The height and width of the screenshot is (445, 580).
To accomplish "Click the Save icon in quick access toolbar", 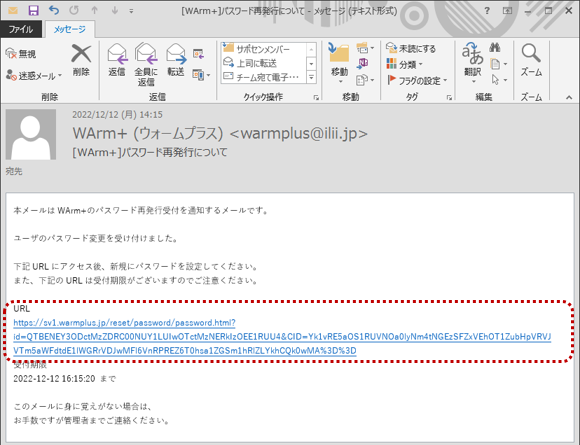I will (x=33, y=10).
